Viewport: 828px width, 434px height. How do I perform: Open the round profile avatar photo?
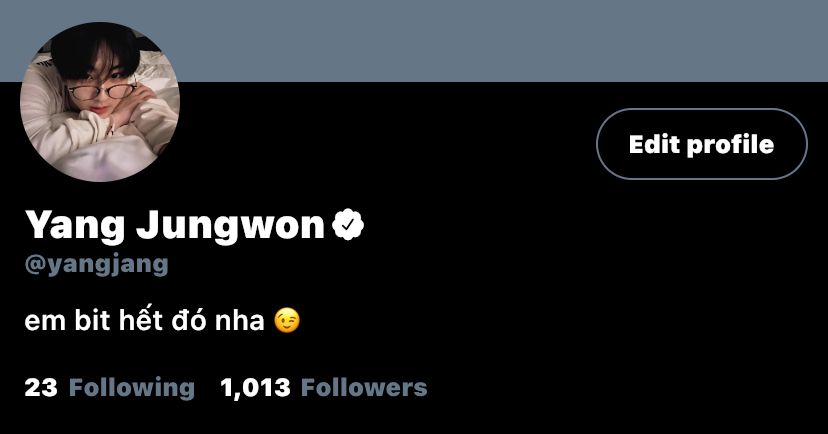pos(100,102)
